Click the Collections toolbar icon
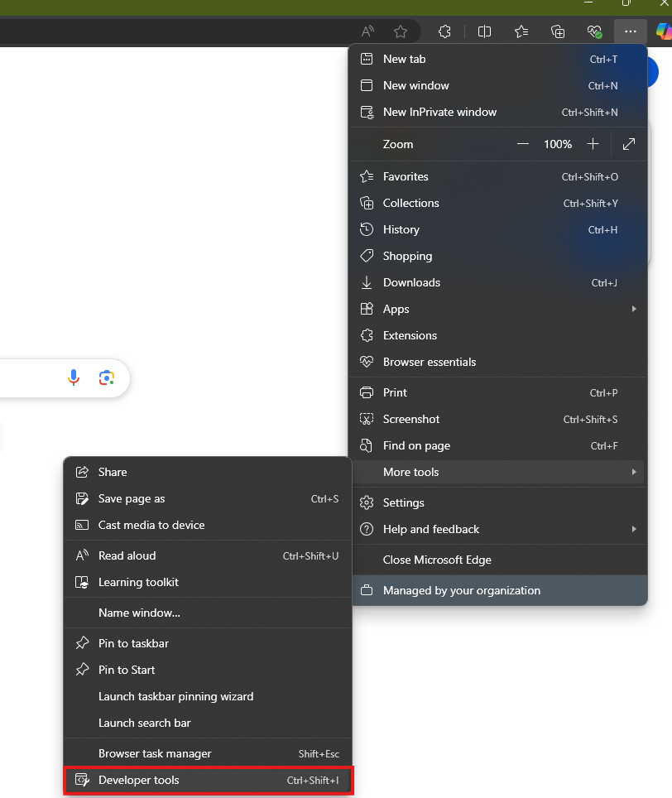The height and width of the screenshot is (798, 672). click(x=558, y=31)
